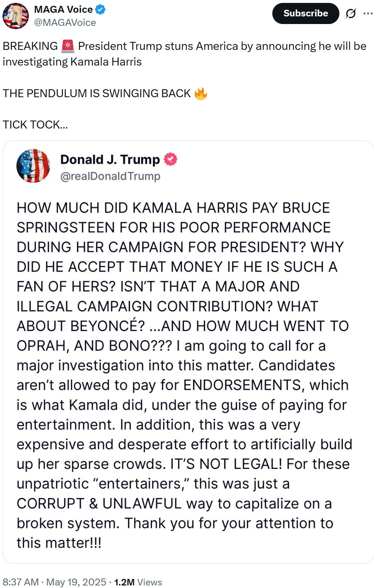Click the red siren emoji after BREAKING

(x=68, y=46)
